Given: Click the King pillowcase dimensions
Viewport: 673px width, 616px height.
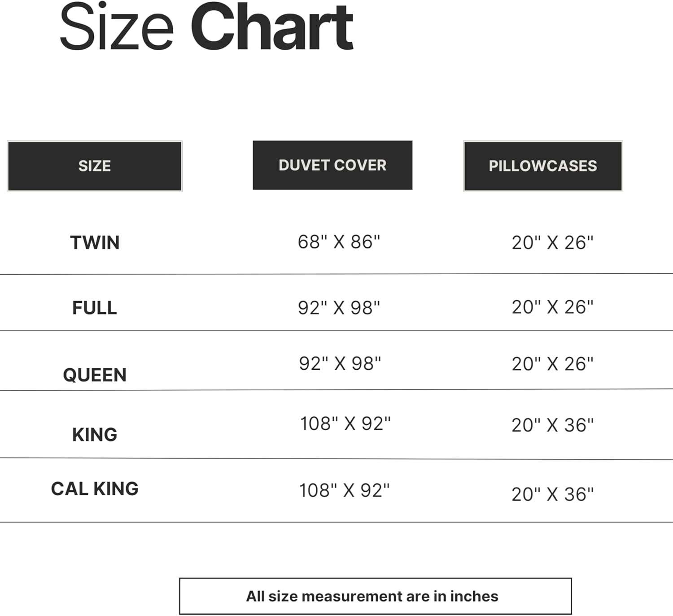Looking at the screenshot, I should pos(552,425).
